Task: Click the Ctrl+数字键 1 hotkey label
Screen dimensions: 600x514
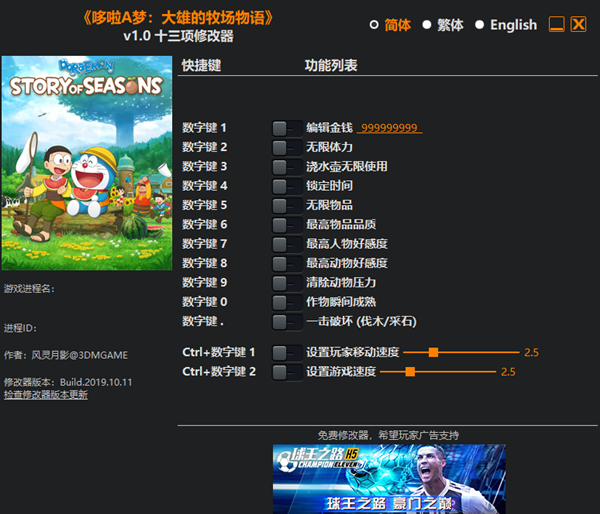Action: [x=218, y=352]
